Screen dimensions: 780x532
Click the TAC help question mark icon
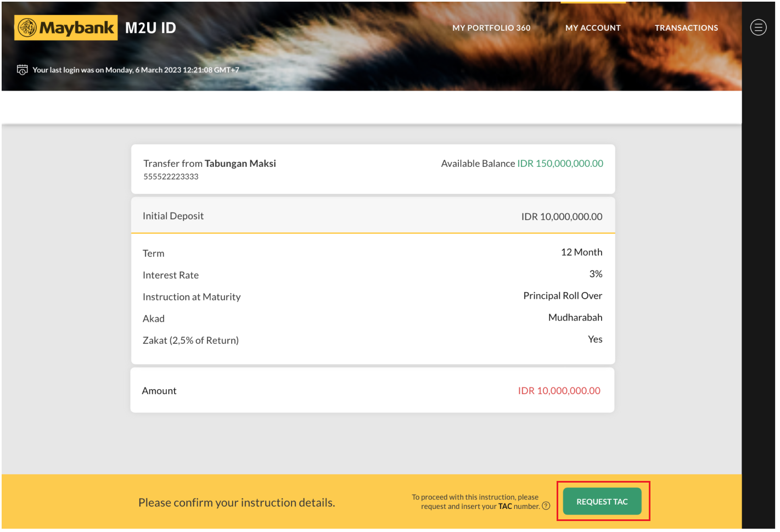(546, 506)
